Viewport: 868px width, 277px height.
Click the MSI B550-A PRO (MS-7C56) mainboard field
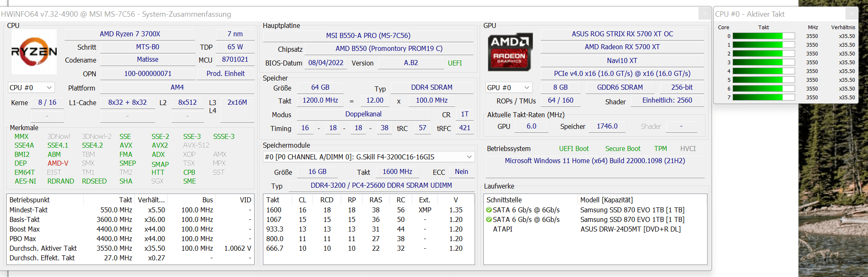[368, 36]
